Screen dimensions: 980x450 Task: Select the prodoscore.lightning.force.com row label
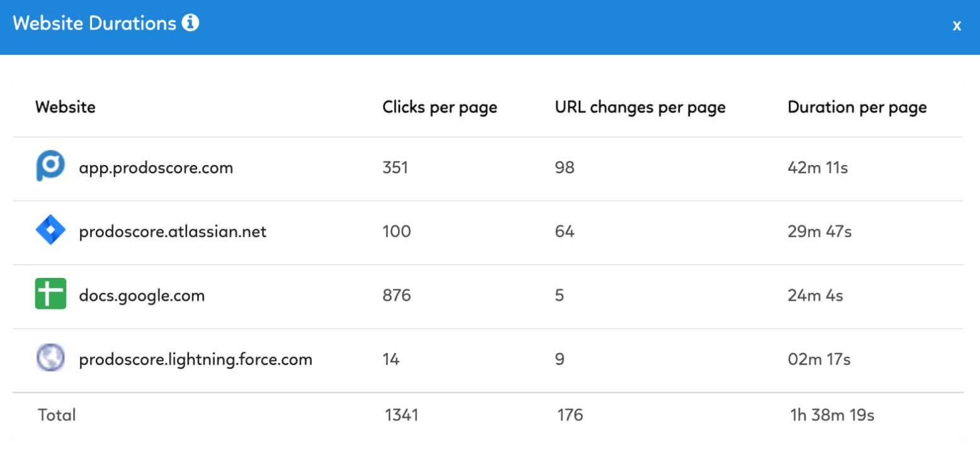point(195,360)
